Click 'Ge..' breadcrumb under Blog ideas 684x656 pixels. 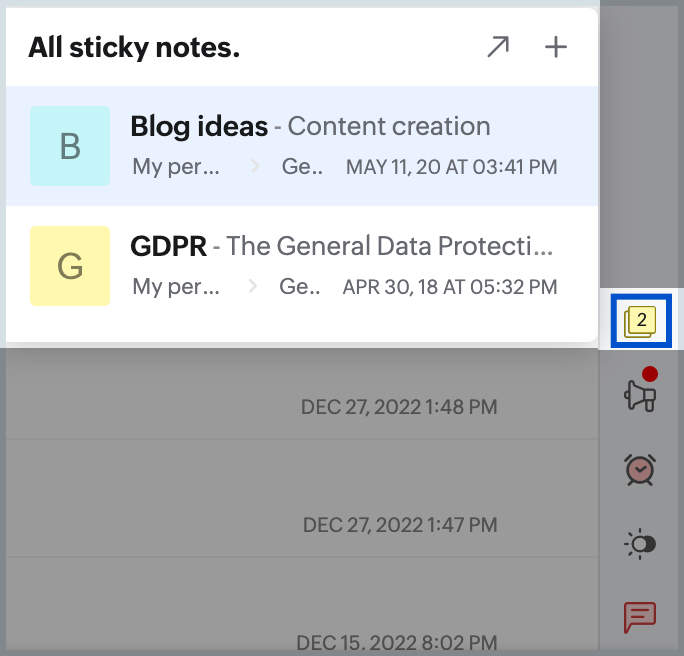tap(302, 167)
